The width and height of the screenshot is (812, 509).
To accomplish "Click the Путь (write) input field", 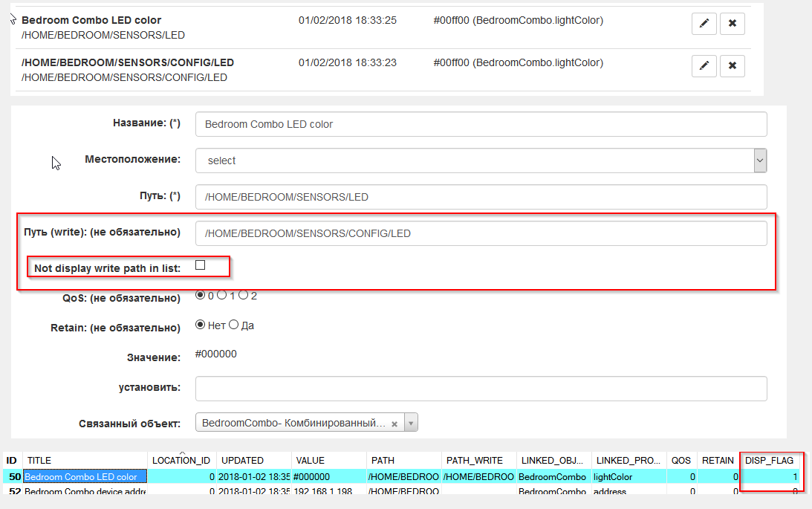I will [x=481, y=233].
